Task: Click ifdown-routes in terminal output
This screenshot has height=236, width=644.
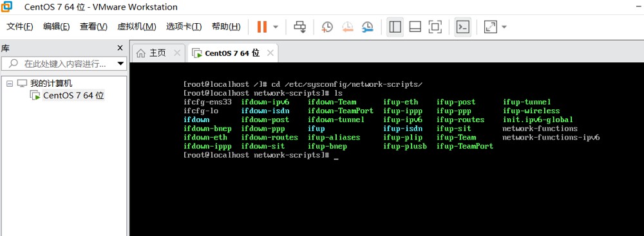Action: coord(269,137)
